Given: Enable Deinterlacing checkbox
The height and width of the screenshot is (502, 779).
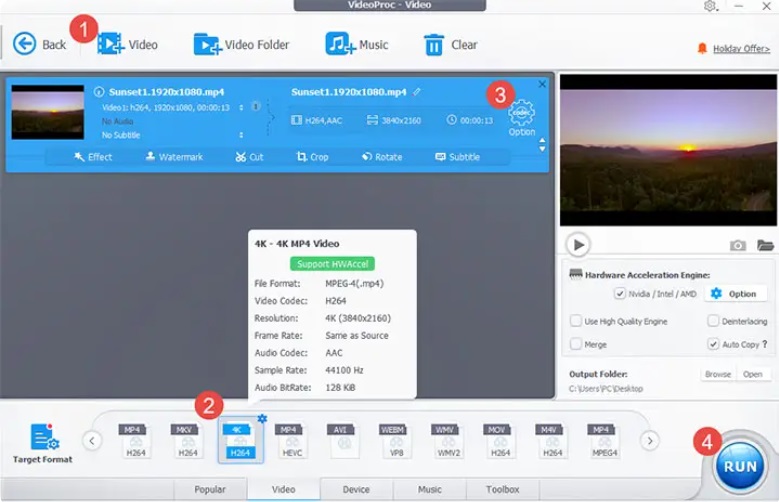Looking at the screenshot, I should coord(713,321).
